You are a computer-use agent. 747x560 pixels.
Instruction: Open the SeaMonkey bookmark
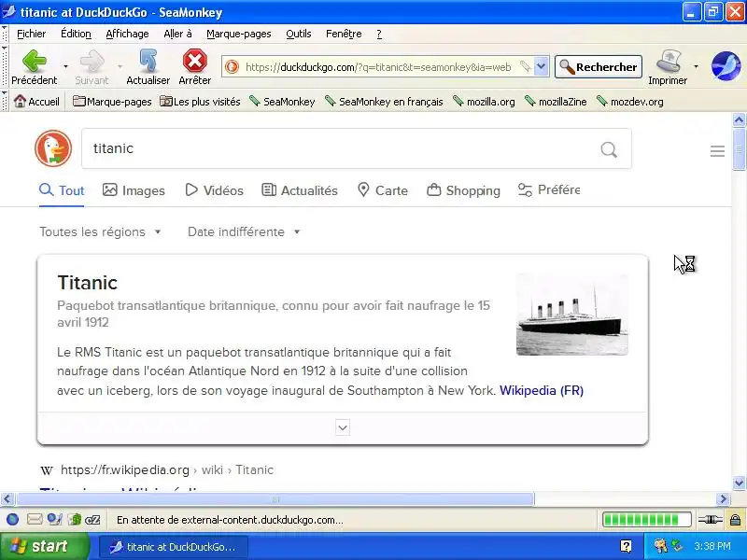[283, 102]
